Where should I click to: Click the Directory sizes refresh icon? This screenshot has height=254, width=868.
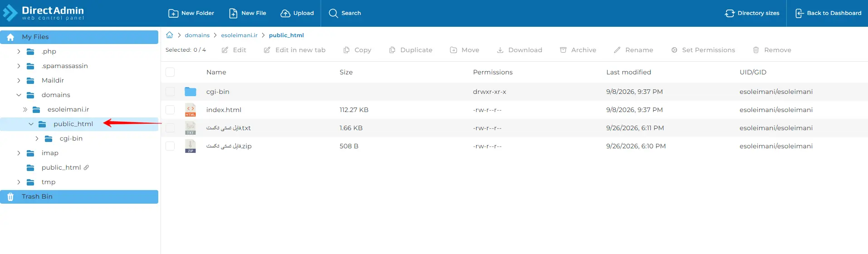coord(730,13)
